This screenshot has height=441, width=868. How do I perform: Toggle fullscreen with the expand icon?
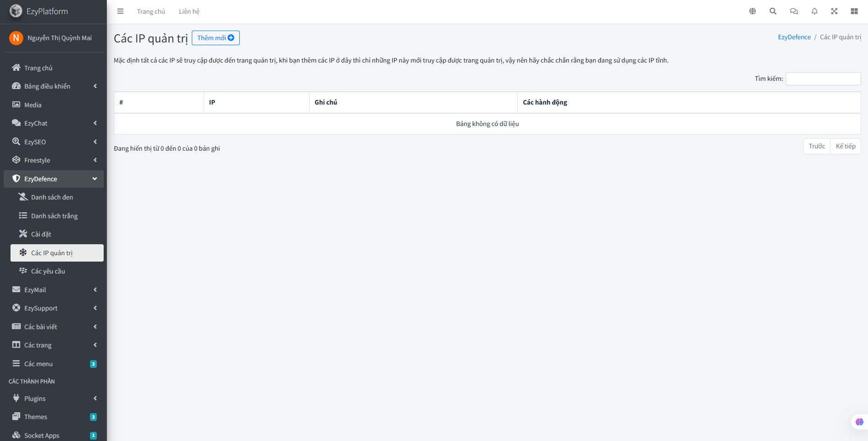(834, 11)
